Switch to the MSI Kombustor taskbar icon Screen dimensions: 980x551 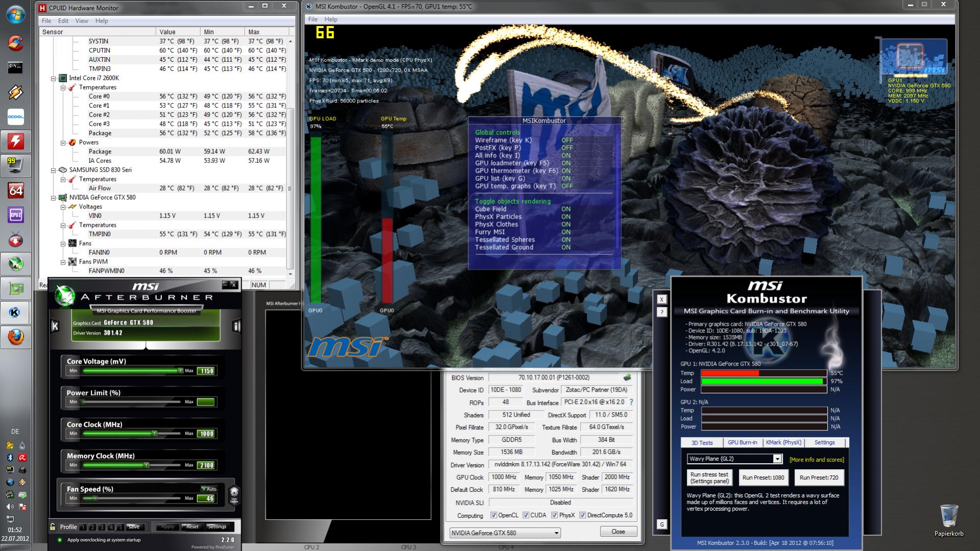pos(15,313)
